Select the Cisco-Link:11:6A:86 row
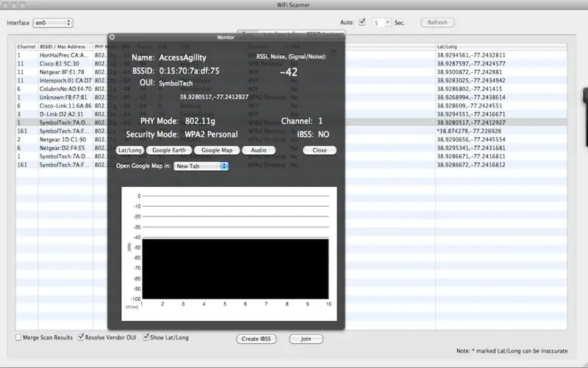 coord(291,106)
